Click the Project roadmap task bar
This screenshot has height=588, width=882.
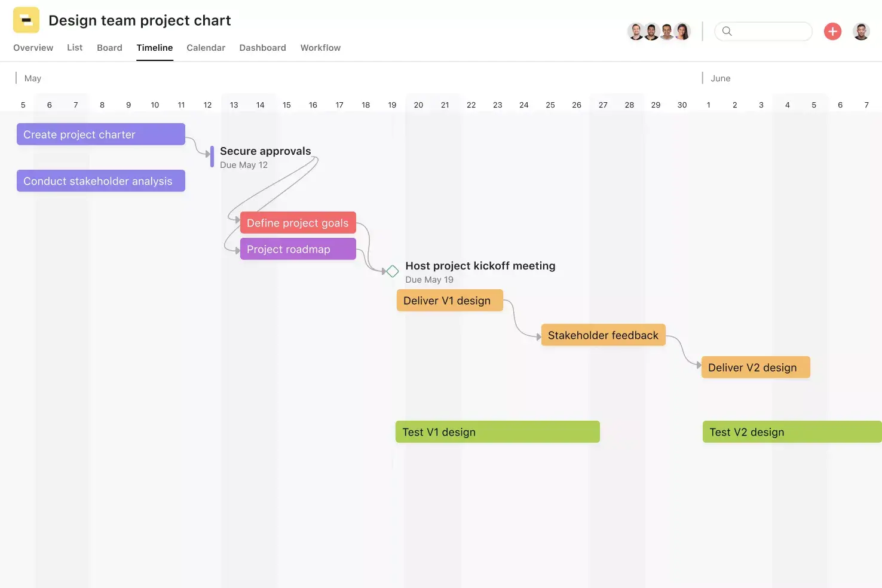point(298,249)
